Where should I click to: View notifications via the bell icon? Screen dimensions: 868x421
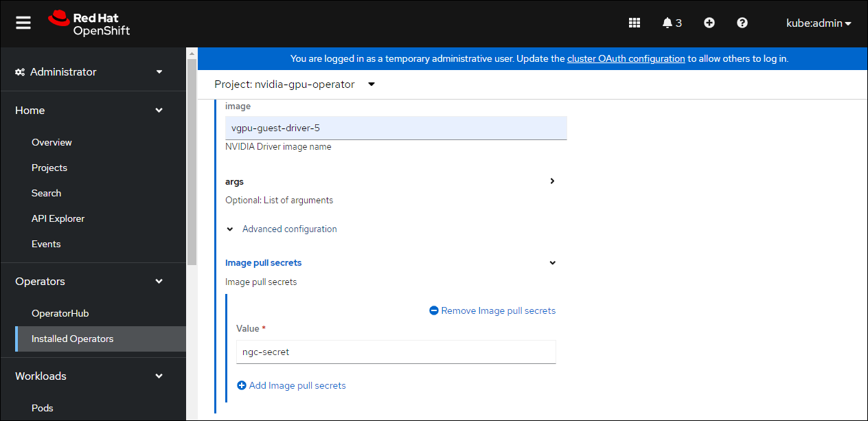[x=671, y=23]
